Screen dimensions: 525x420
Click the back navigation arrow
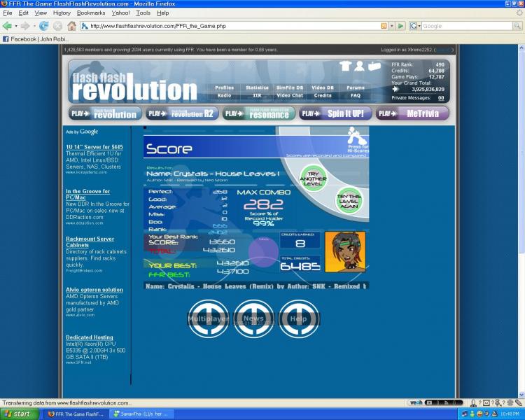7,26
